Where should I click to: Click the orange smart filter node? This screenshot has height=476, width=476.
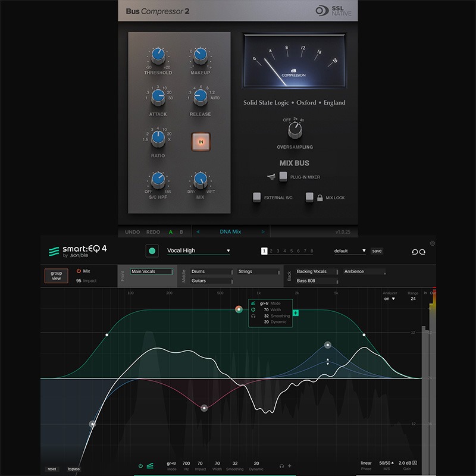tap(239, 309)
